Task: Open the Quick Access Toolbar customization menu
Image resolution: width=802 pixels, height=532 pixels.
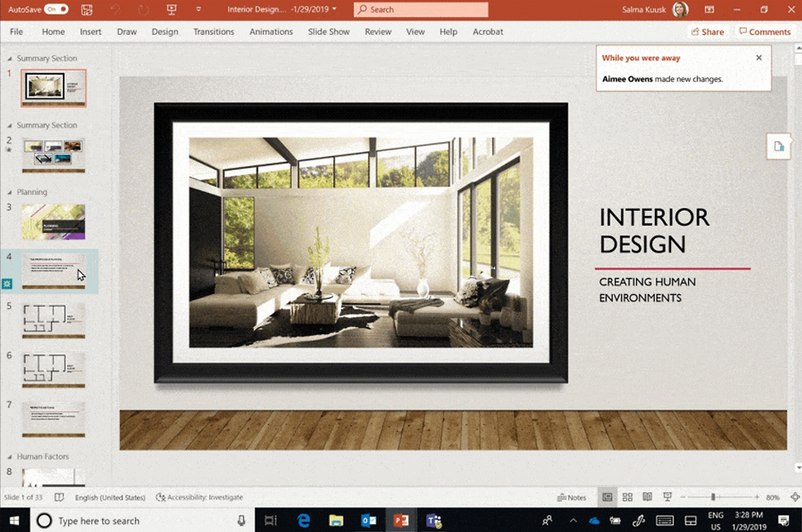Action: pyautogui.click(x=199, y=9)
